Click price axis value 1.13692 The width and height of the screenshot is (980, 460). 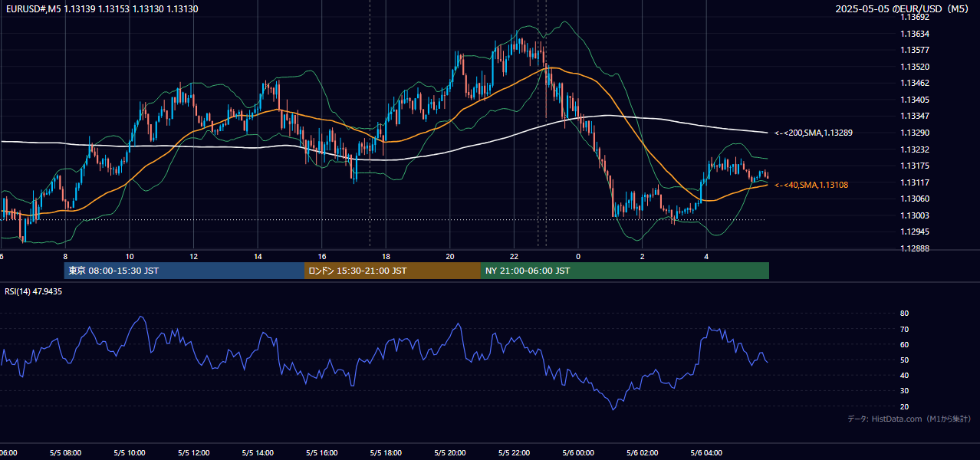tap(916, 17)
